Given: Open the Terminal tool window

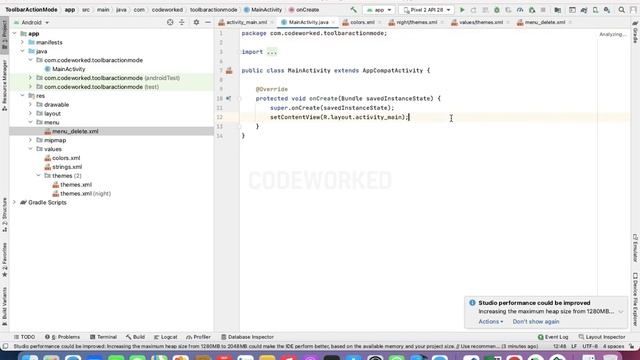Looking at the screenshot, I should pyautogui.click(x=103, y=337).
